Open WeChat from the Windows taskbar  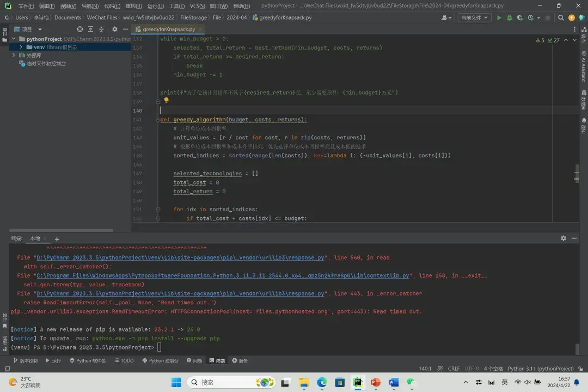(x=412, y=382)
